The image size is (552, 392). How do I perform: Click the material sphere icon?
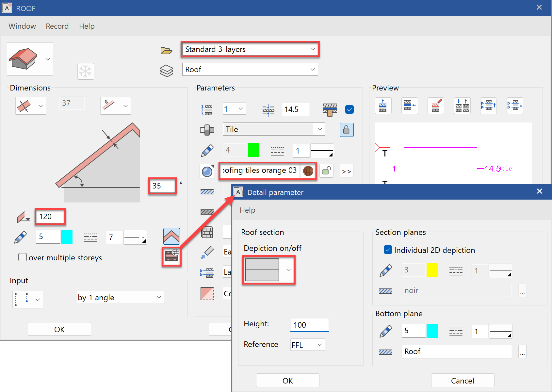click(207, 171)
